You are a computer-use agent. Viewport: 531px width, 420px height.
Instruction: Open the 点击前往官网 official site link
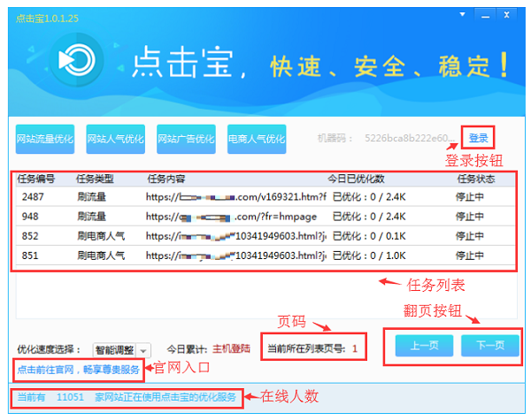[x=76, y=369]
